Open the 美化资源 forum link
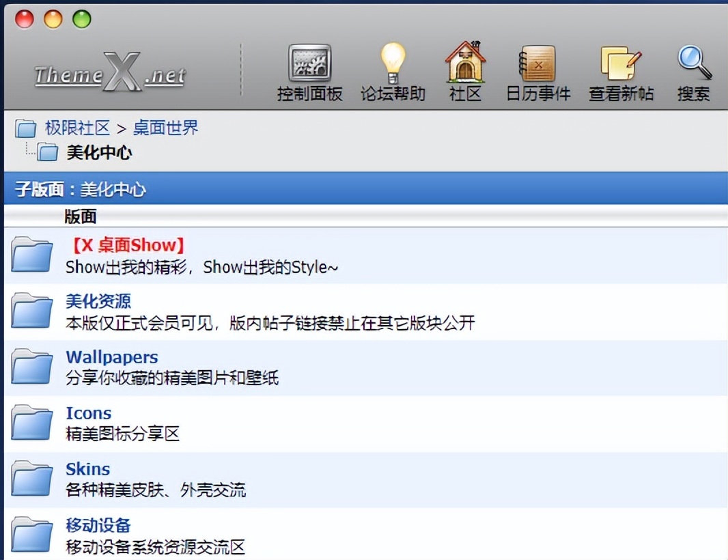The image size is (728, 560). click(98, 301)
